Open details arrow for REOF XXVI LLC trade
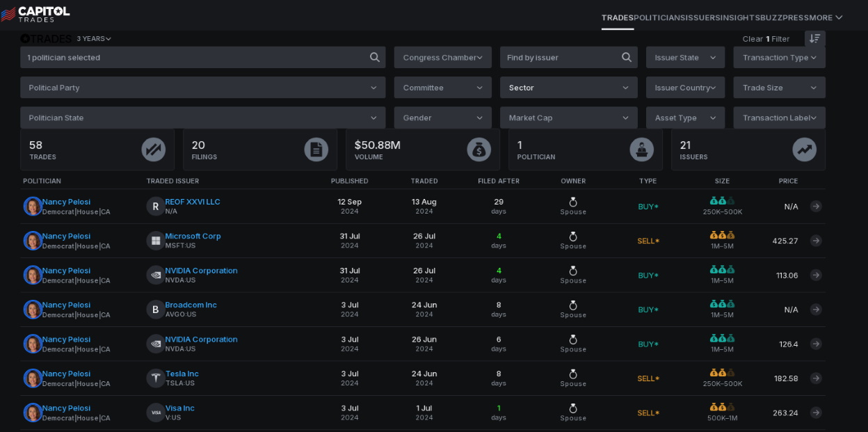Image resolution: width=868 pixels, height=432 pixels. point(816,206)
